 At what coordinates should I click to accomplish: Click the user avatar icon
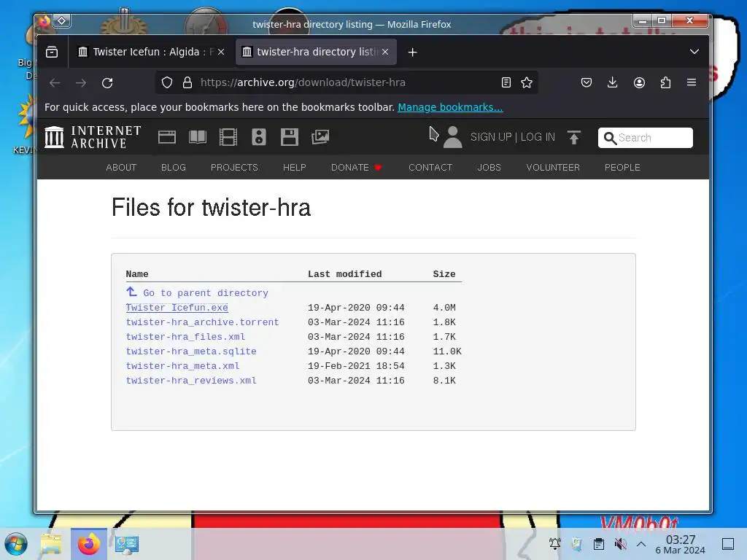[452, 137]
